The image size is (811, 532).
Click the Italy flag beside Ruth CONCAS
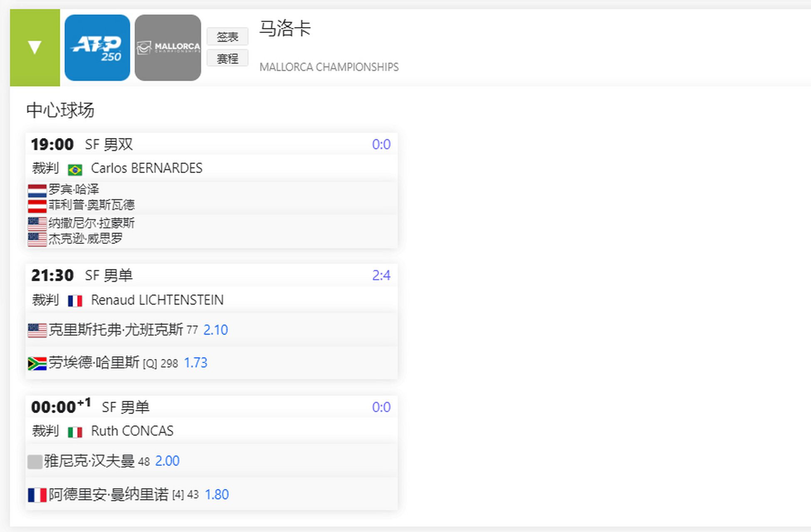76,431
